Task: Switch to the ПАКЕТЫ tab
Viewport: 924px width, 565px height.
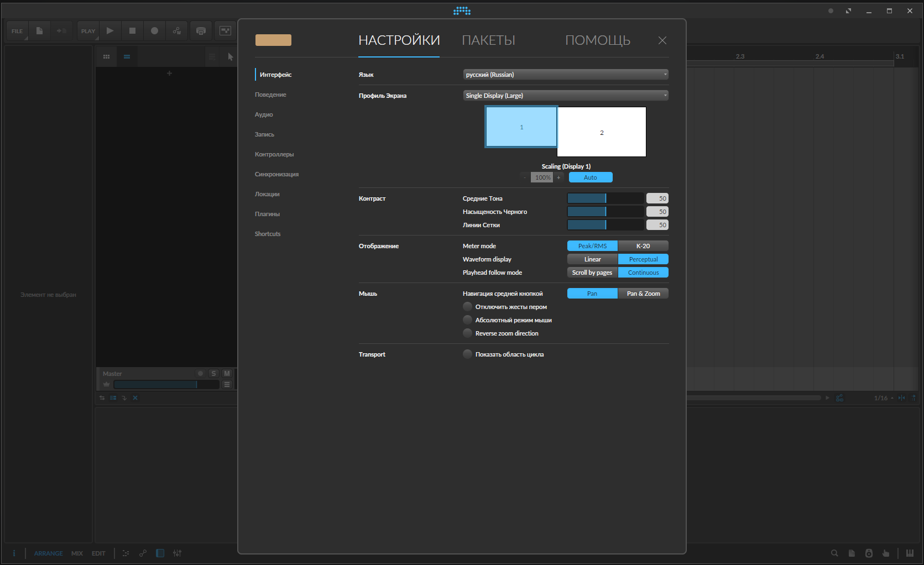Action: click(488, 40)
